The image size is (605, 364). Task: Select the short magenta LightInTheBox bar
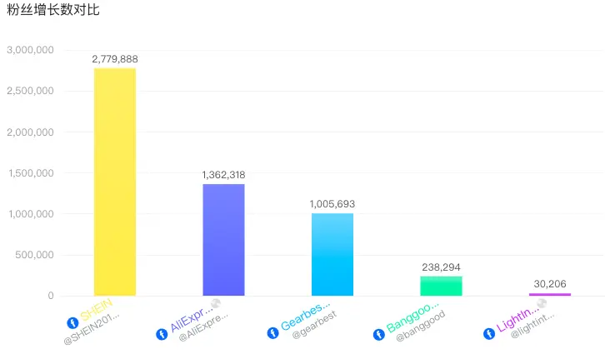pyautogui.click(x=550, y=294)
